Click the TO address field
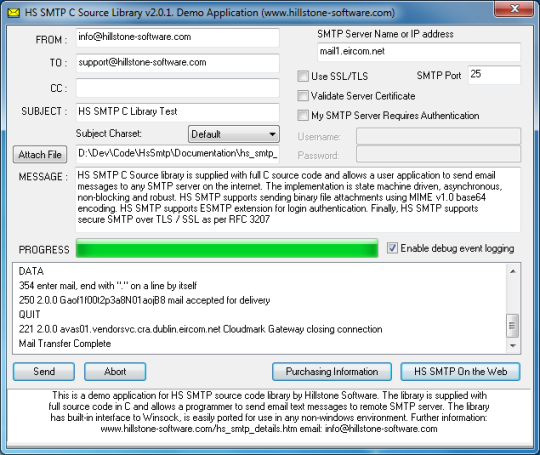540x455 pixels. [x=177, y=63]
